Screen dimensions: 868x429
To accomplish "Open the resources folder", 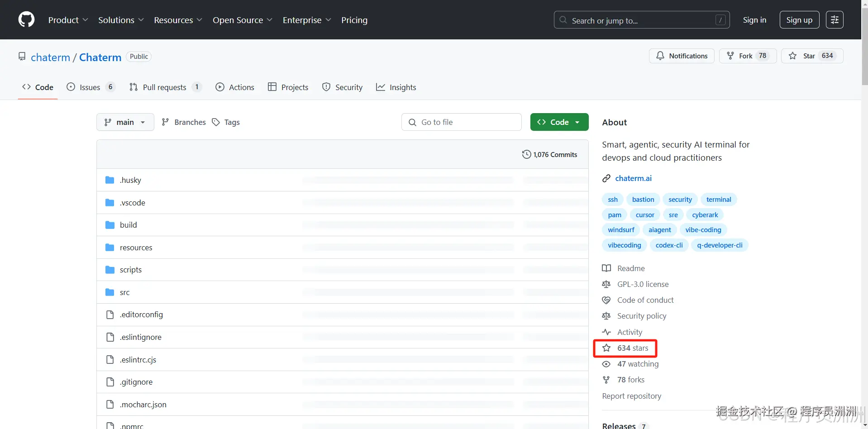I will (136, 248).
